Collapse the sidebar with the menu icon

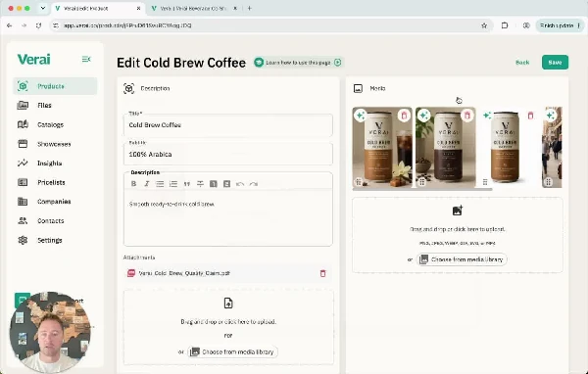(86, 59)
